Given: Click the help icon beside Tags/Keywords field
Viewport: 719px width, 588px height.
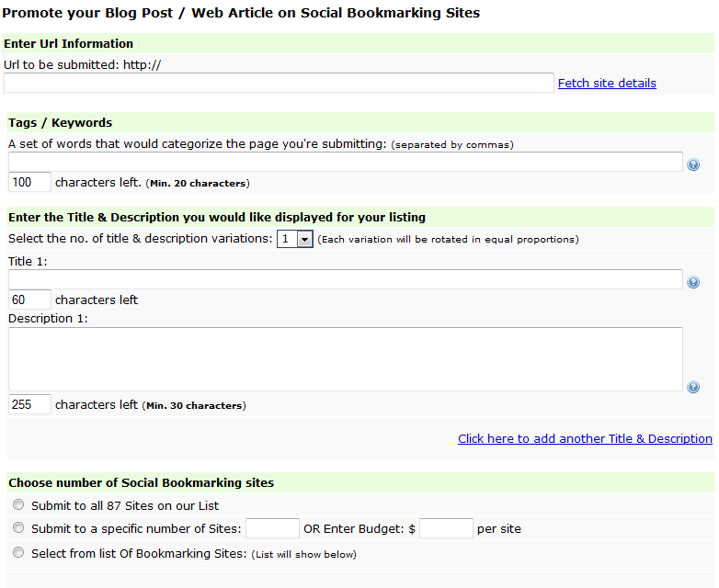Looking at the screenshot, I should (x=693, y=164).
